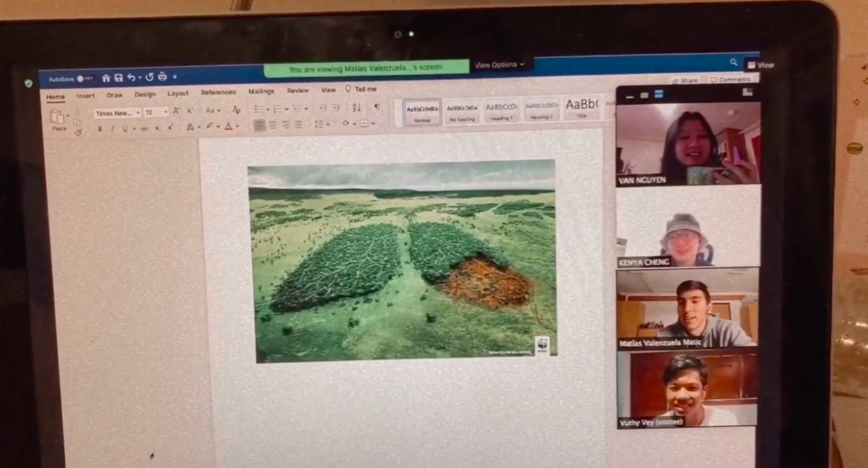Toggle Italic formatting
868x468 pixels.
tap(112, 128)
